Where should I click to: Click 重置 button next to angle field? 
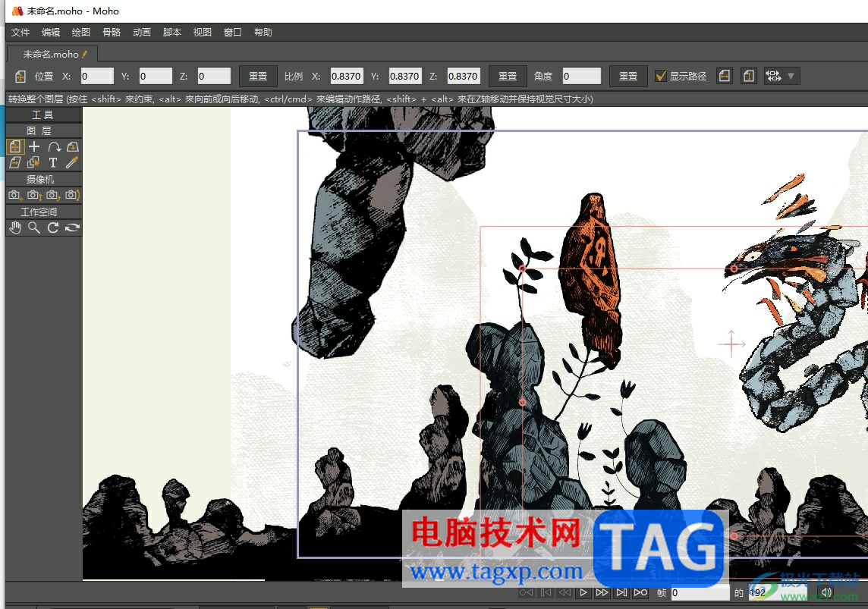click(627, 77)
